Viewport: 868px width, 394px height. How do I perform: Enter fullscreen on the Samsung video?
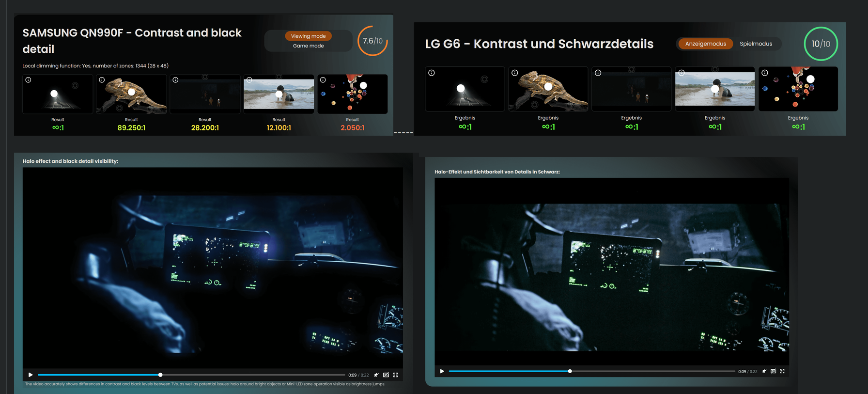pos(396,375)
